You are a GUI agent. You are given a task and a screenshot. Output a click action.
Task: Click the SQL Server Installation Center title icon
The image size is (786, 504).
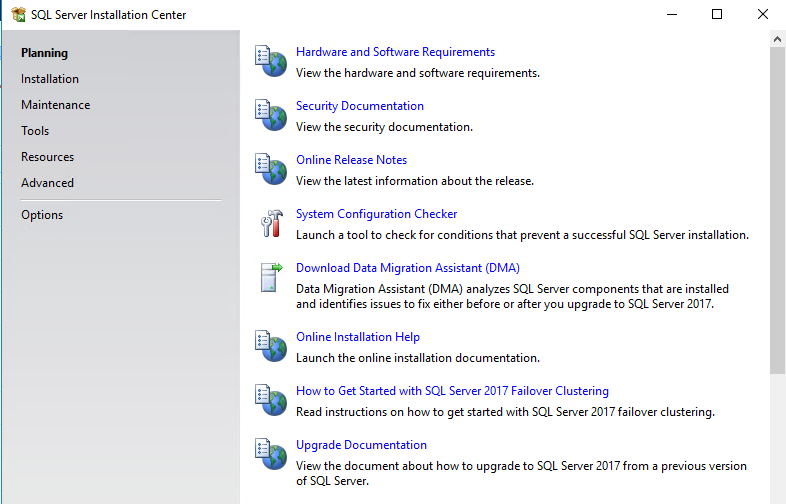19,15
